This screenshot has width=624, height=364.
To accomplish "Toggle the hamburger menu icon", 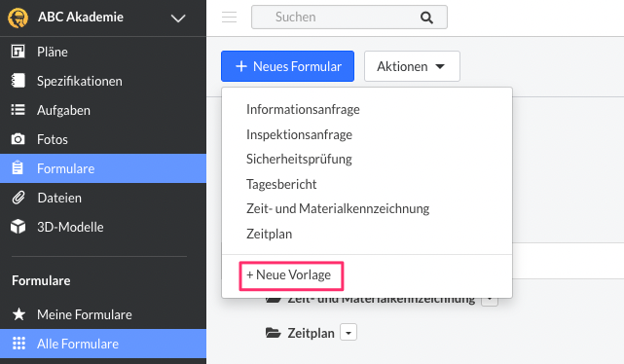I will click(229, 18).
